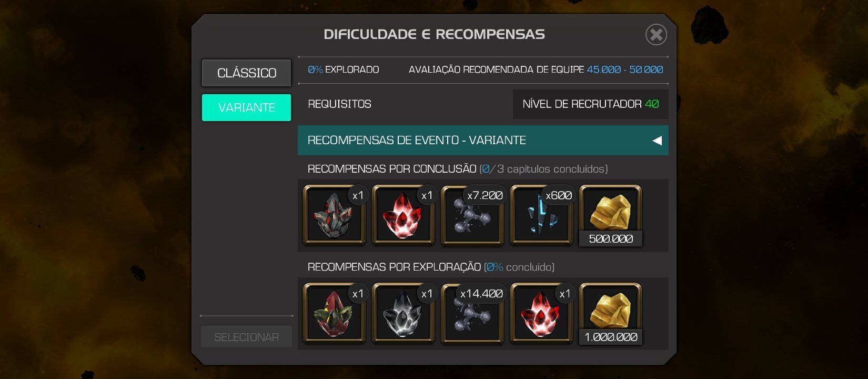Click the Recompensas de Evento - Variante header

coord(483,140)
